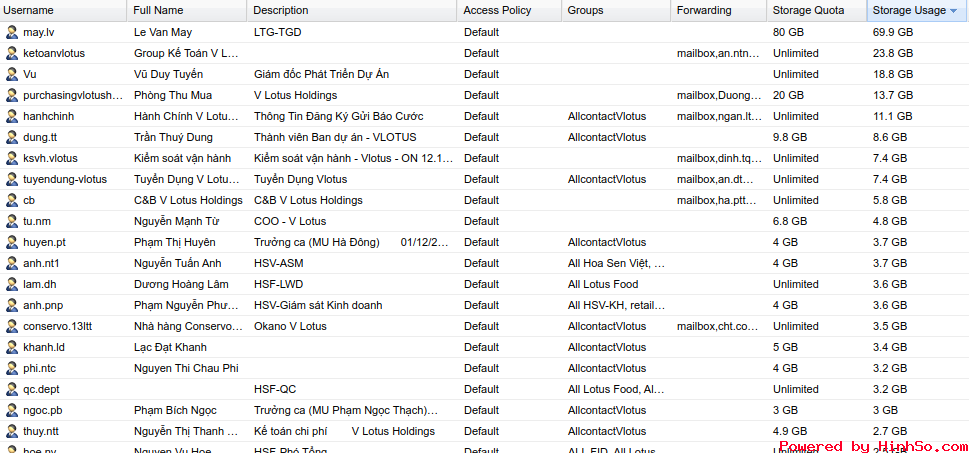Click the 23.8 GB usage value
The image size is (969, 453).
pos(892,53)
